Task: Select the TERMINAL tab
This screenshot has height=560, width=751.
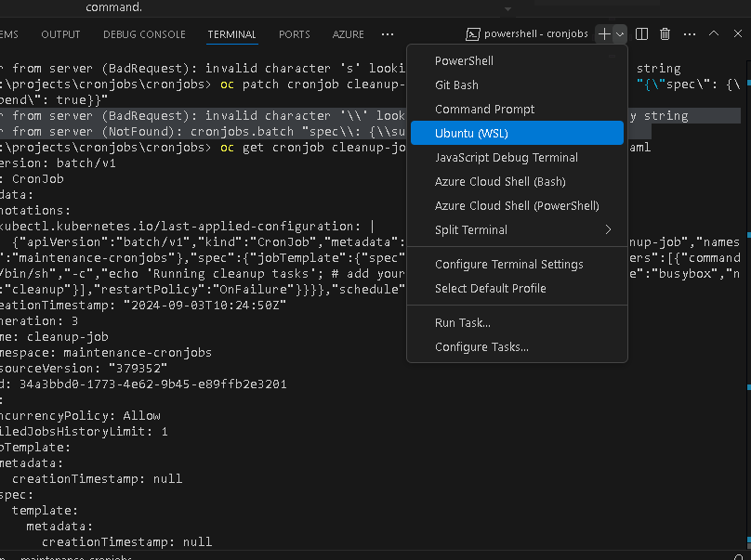Action: pos(231,34)
